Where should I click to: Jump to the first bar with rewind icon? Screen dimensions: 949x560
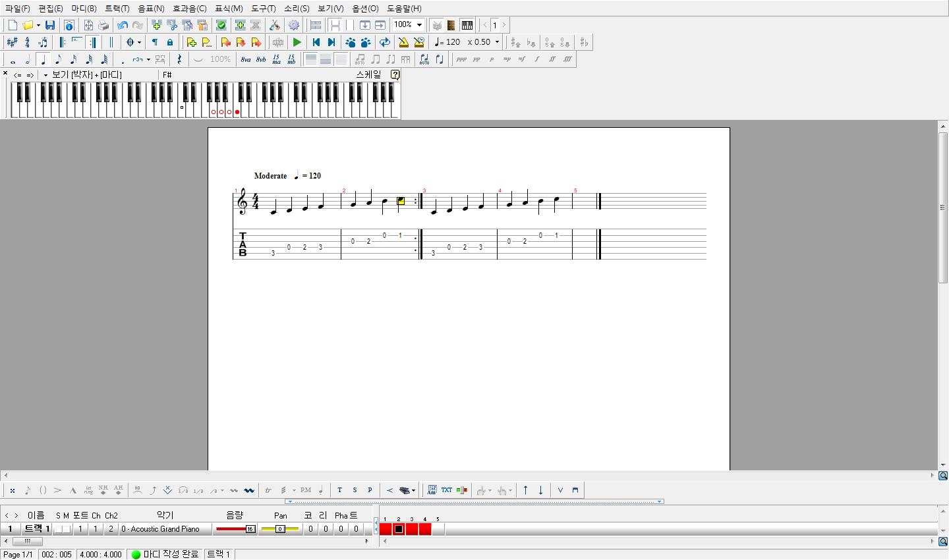coord(316,42)
